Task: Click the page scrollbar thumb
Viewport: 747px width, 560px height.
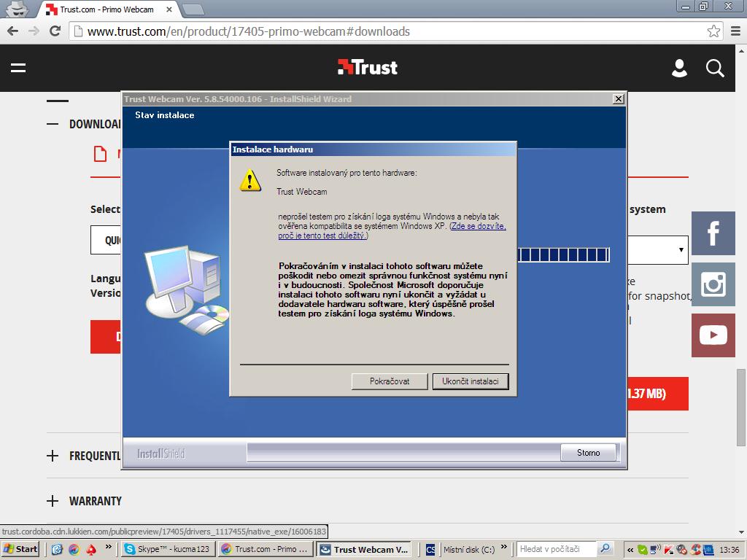Action: coord(741,408)
